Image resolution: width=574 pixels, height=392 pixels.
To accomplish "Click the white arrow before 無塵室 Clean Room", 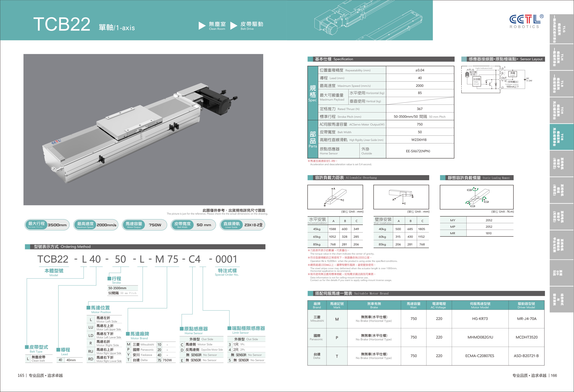I will [202, 26].
